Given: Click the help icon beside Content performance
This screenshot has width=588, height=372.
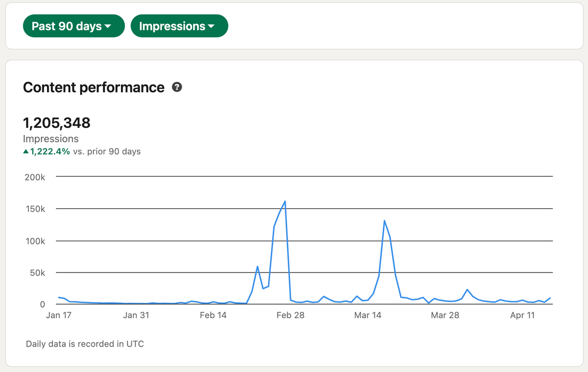Looking at the screenshot, I should 177,87.
